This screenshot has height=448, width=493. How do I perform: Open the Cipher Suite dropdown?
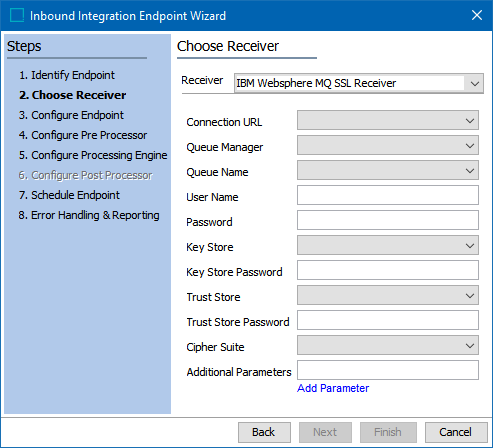pyautogui.click(x=388, y=345)
